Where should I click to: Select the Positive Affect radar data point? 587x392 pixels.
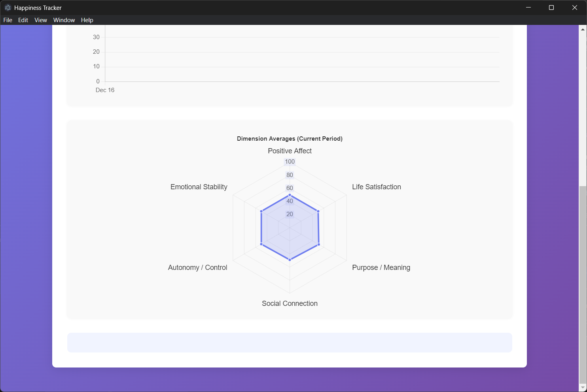point(290,195)
